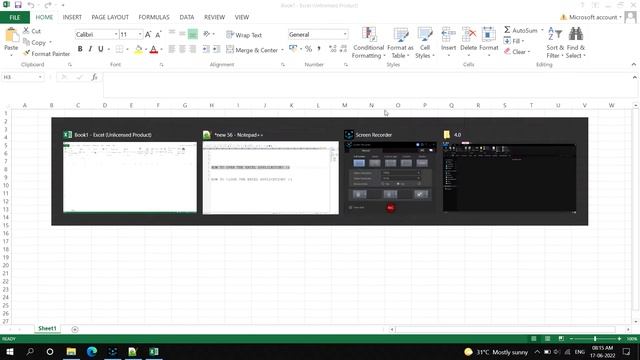Click the Microsoft account link
This screenshot has width=640, height=360.
pyautogui.click(x=593, y=17)
